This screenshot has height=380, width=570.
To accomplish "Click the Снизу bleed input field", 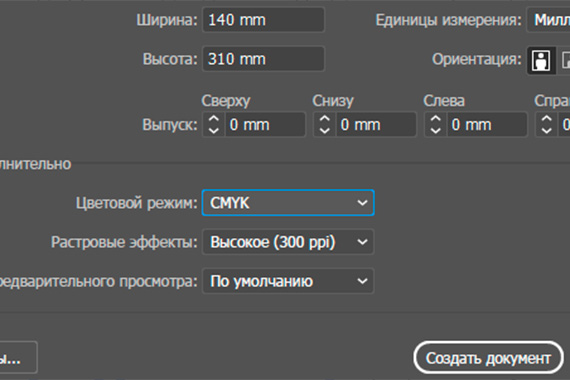I will [376, 125].
